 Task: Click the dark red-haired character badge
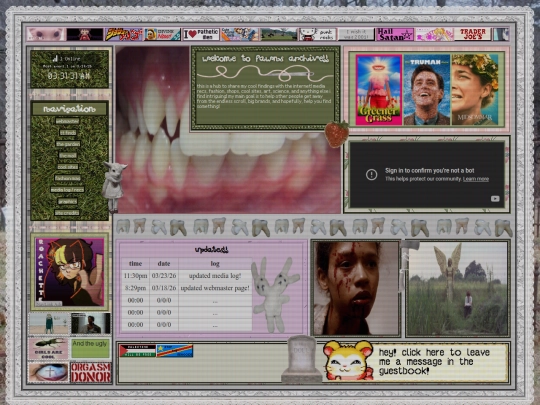85,34
